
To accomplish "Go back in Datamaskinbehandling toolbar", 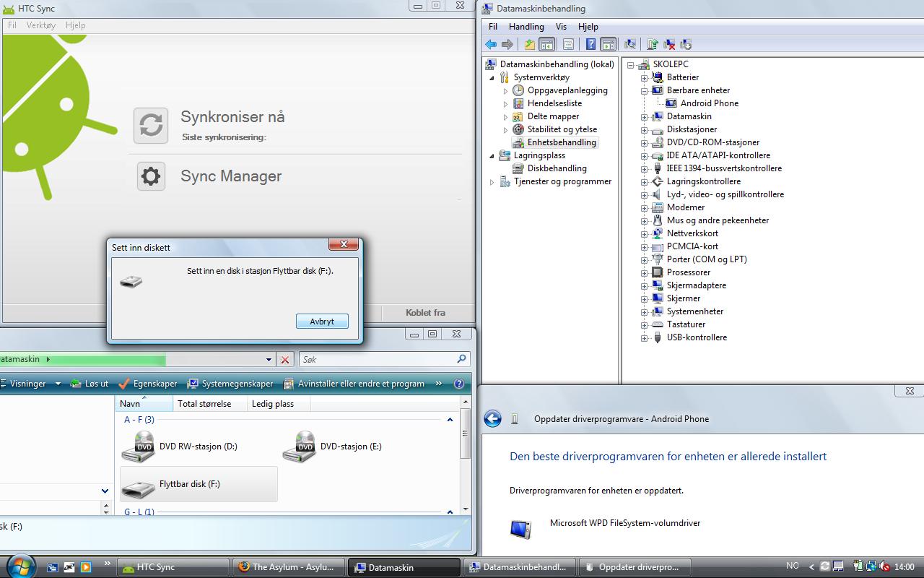I will pyautogui.click(x=491, y=45).
